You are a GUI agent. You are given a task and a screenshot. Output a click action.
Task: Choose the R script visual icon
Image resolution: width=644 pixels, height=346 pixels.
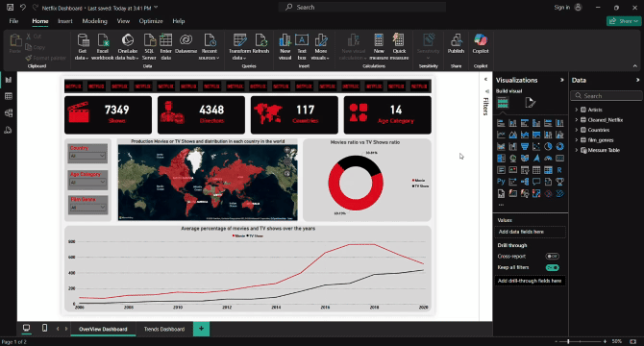[x=559, y=170]
